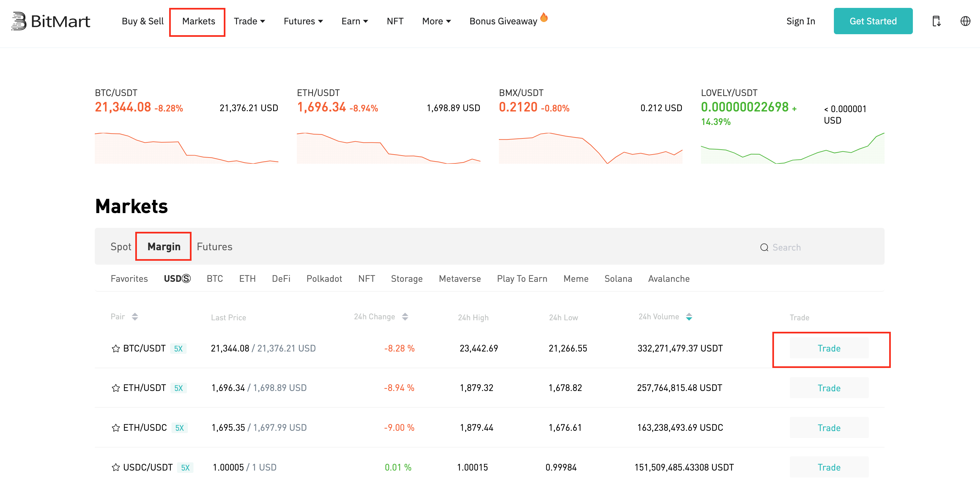Image resolution: width=980 pixels, height=486 pixels.
Task: Favorite the ETH/USDT pair star
Action: (116, 388)
